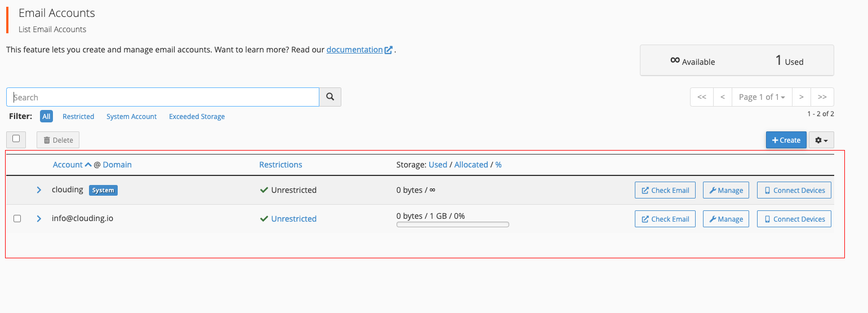Click the external link icon next to documentation
868x313 pixels.
coord(389,50)
